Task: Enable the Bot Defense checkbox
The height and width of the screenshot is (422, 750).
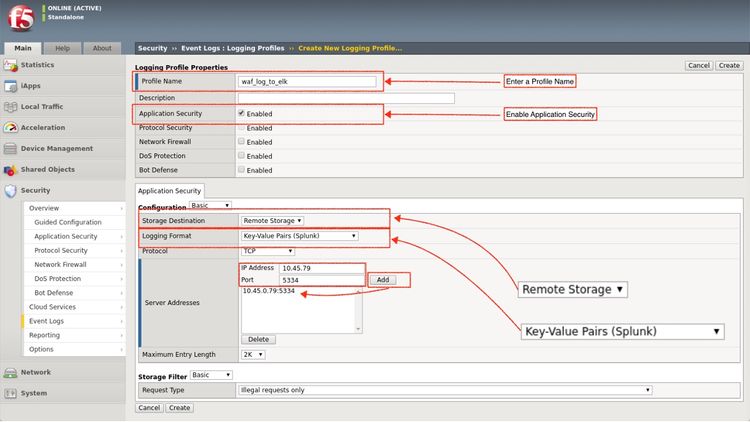Action: [x=241, y=170]
